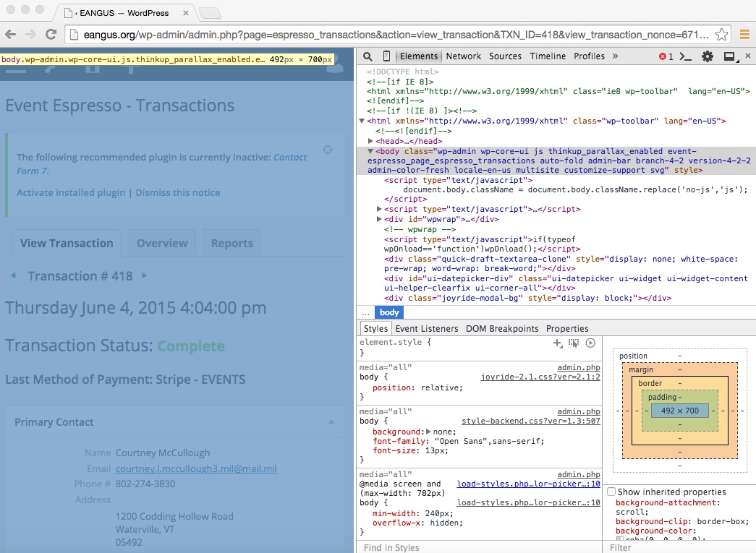
Task: Select the Styles sidebar tab
Action: point(375,328)
